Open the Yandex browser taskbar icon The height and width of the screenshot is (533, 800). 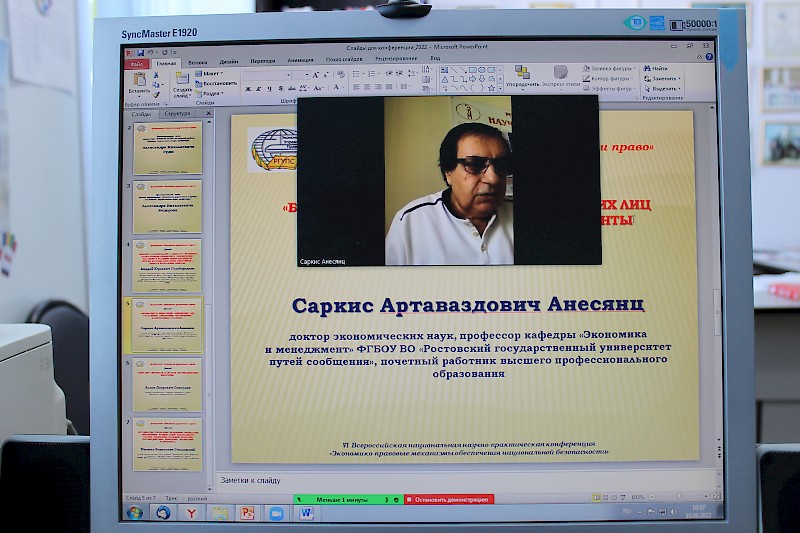point(190,512)
